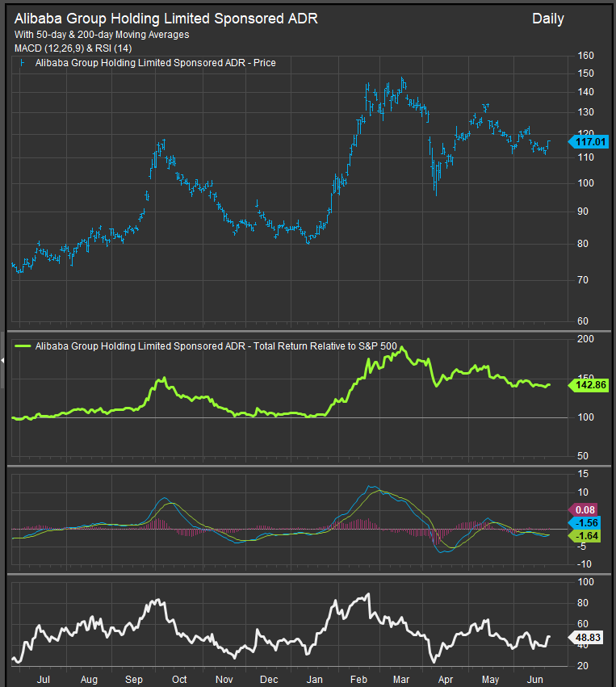Click the -10 label on the MACD axis
This screenshot has height=687, width=616.
[585, 563]
